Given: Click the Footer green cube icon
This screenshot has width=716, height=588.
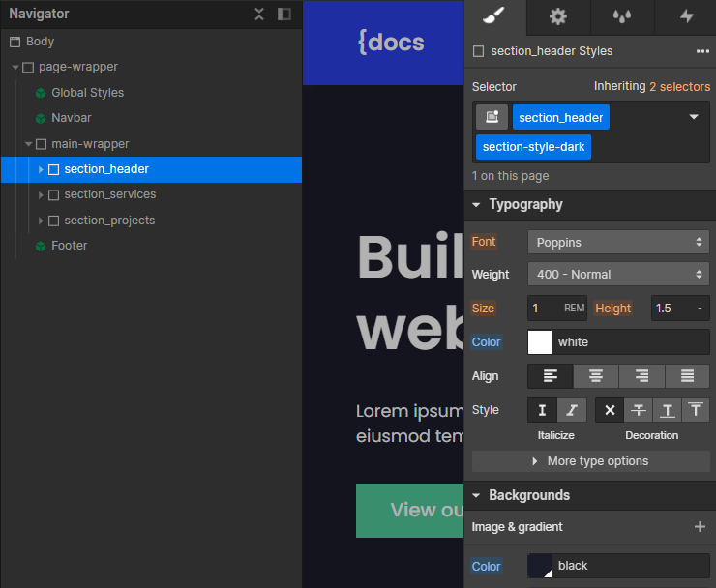Looking at the screenshot, I should tap(41, 246).
